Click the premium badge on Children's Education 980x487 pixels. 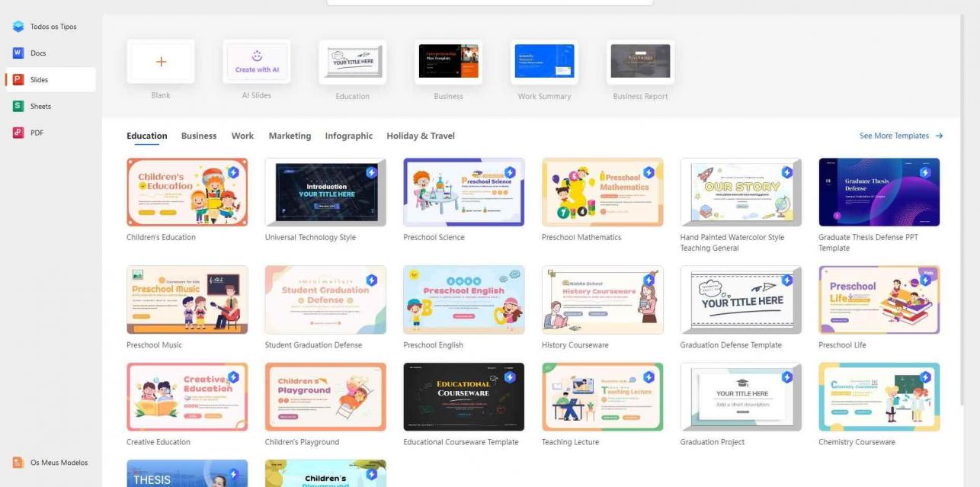[x=234, y=172]
